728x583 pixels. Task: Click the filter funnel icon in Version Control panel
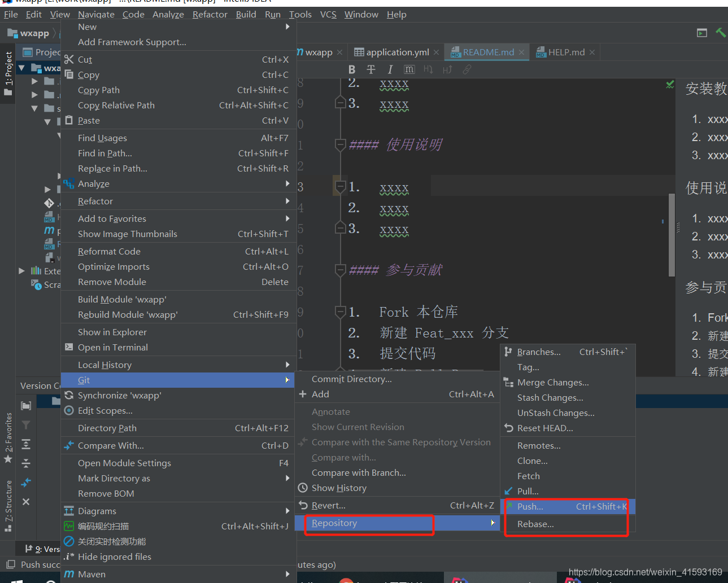(x=26, y=425)
